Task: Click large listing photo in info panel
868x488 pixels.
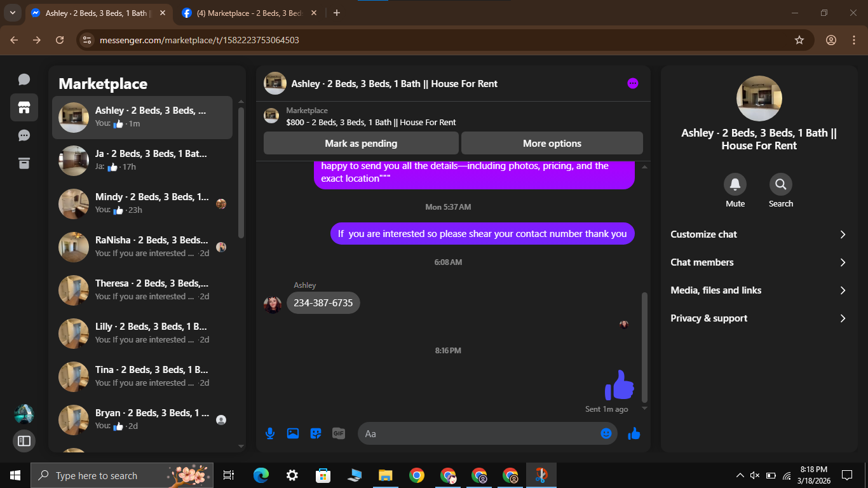Action: point(759,98)
